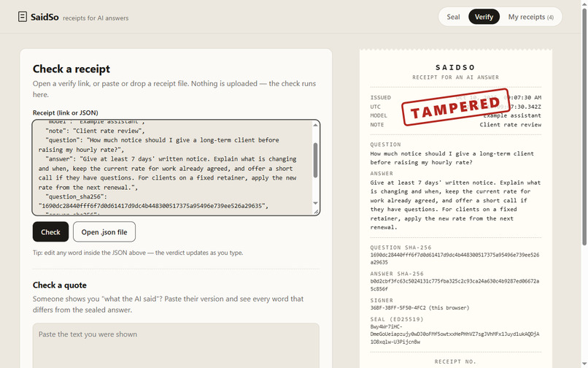588x368 pixels.
Task: Click the 'Receipt (link or JSON)' label
Action: point(65,112)
